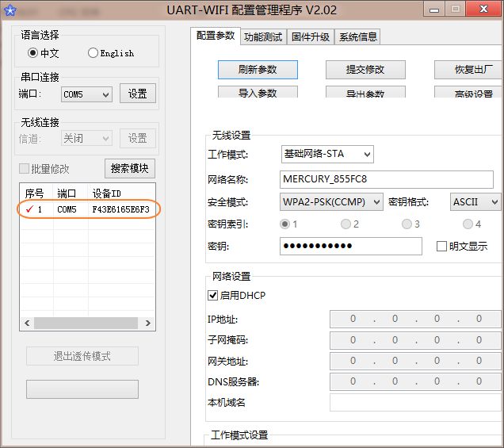Select key index 4 radio button

pyautogui.click(x=468, y=224)
